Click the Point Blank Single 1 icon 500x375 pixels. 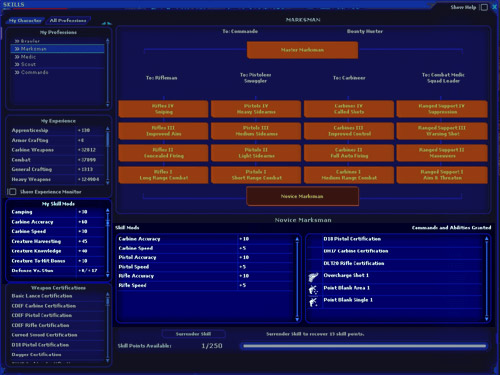click(x=313, y=301)
